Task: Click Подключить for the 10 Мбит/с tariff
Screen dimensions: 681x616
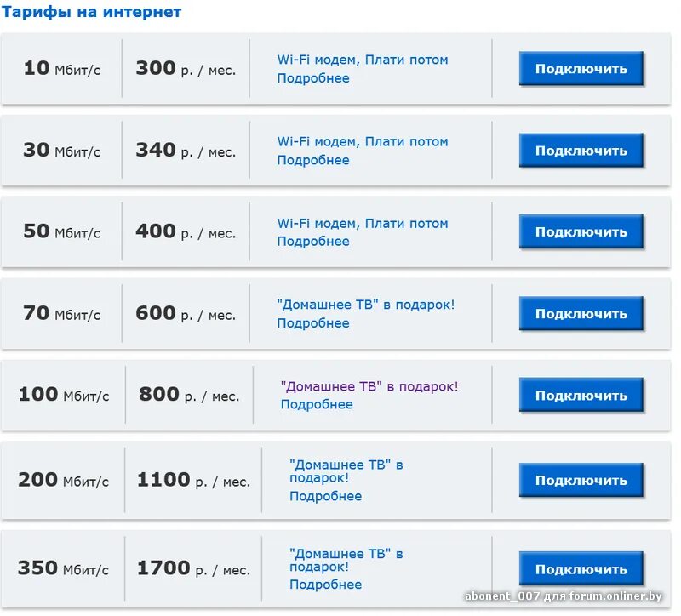Action: [581, 69]
